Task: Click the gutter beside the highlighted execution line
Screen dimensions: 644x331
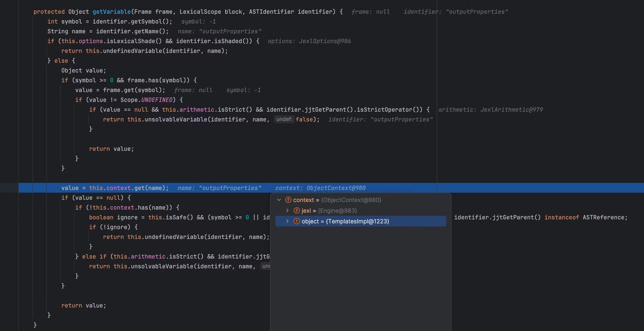Action: [9, 188]
